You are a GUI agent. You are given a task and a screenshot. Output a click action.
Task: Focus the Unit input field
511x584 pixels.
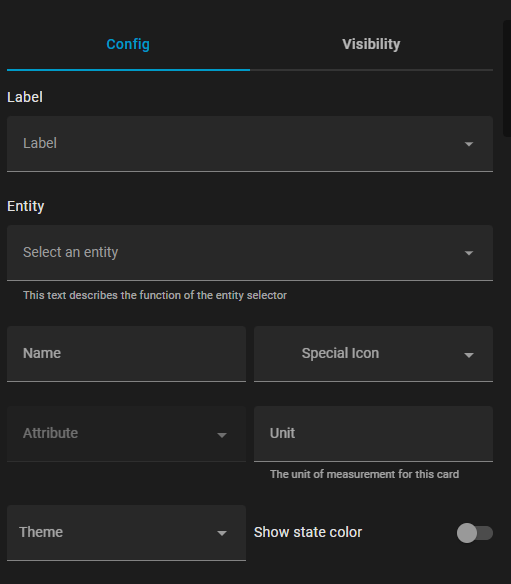373,434
